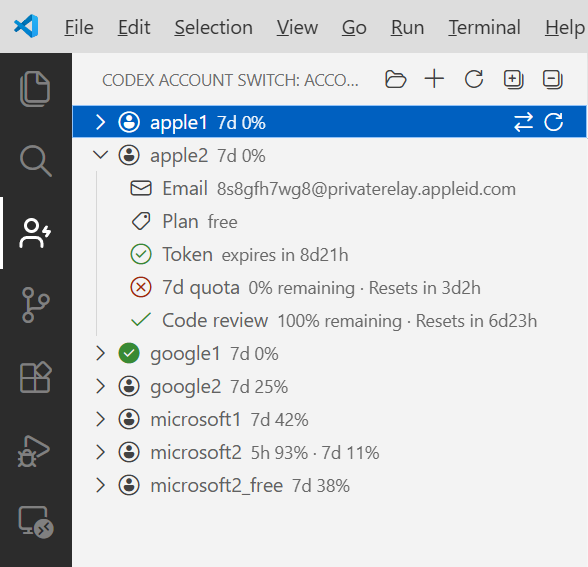588x567 pixels.
Task: Click '7d quota 0% remaining' entry
Action: (330, 287)
